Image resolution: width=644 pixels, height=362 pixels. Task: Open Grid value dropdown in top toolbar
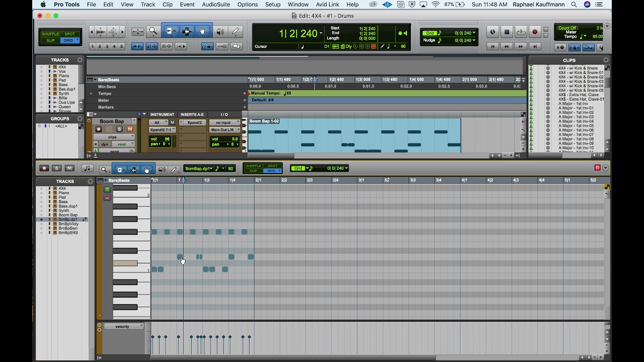(x=473, y=33)
